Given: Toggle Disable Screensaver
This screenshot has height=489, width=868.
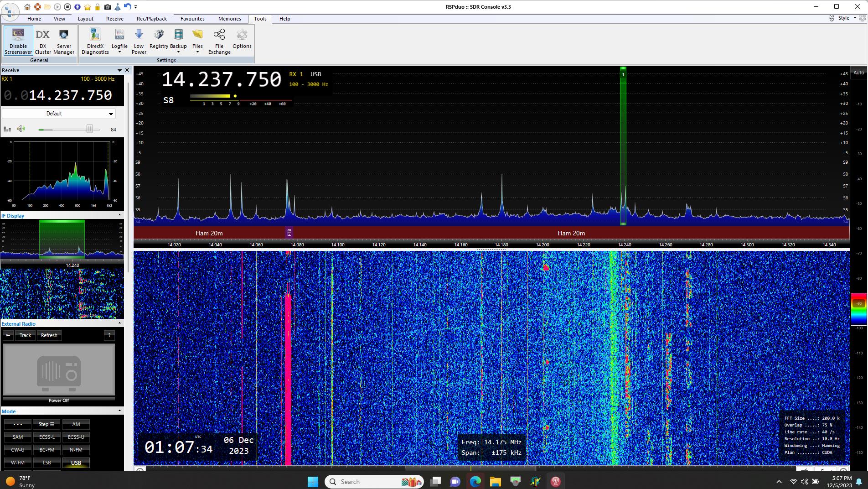Looking at the screenshot, I should 18,40.
